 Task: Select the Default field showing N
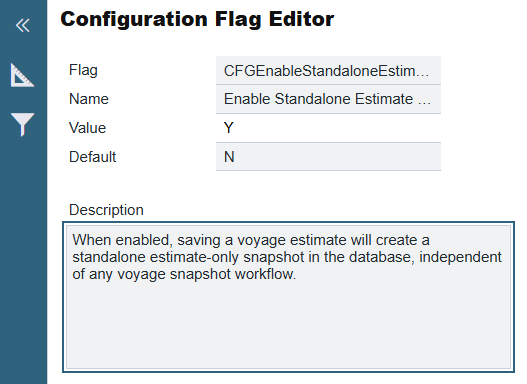tap(328, 157)
